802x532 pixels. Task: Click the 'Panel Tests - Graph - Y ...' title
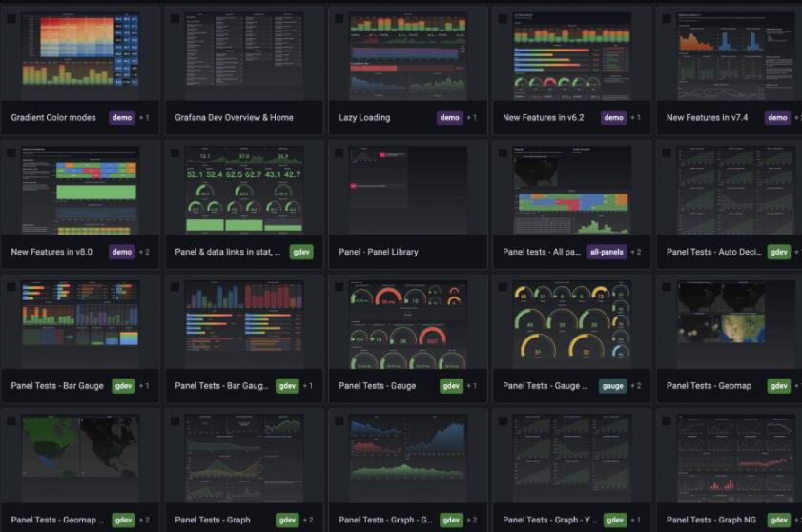[550, 520]
